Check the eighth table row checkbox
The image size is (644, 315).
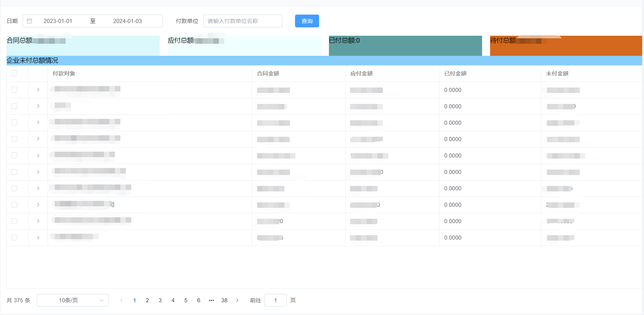click(14, 205)
